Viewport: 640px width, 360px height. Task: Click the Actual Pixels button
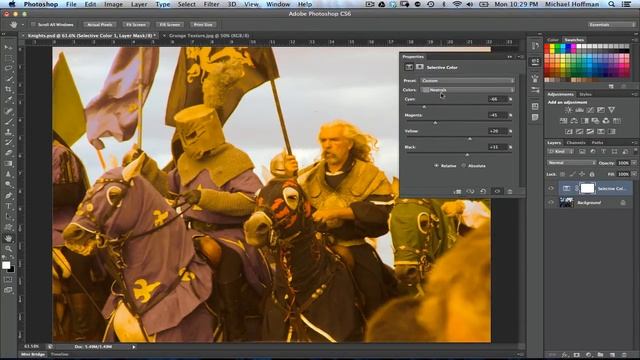(x=100, y=24)
